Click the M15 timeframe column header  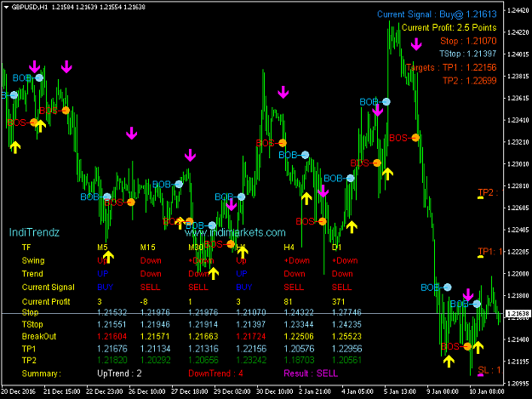pos(147,248)
